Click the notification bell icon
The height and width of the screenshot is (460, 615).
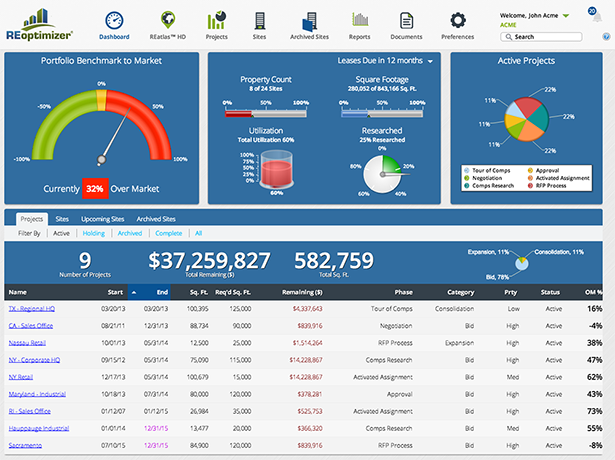coord(597,18)
